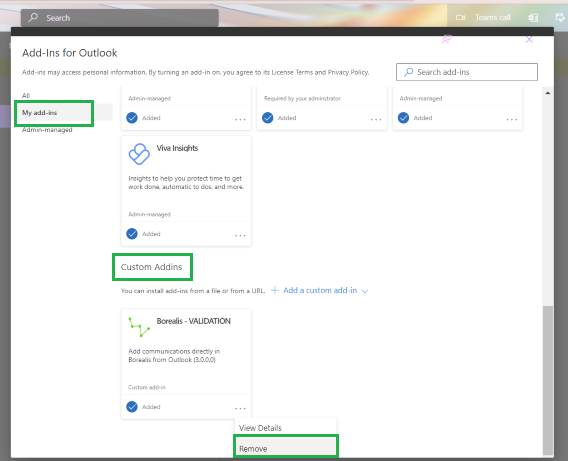The width and height of the screenshot is (568, 461).
Task: Show All add-ins category
Action: [26, 96]
